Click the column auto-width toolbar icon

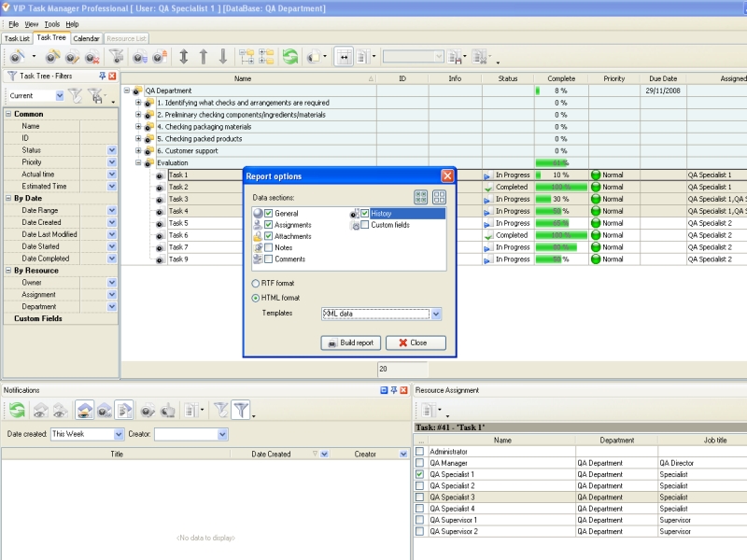344,57
